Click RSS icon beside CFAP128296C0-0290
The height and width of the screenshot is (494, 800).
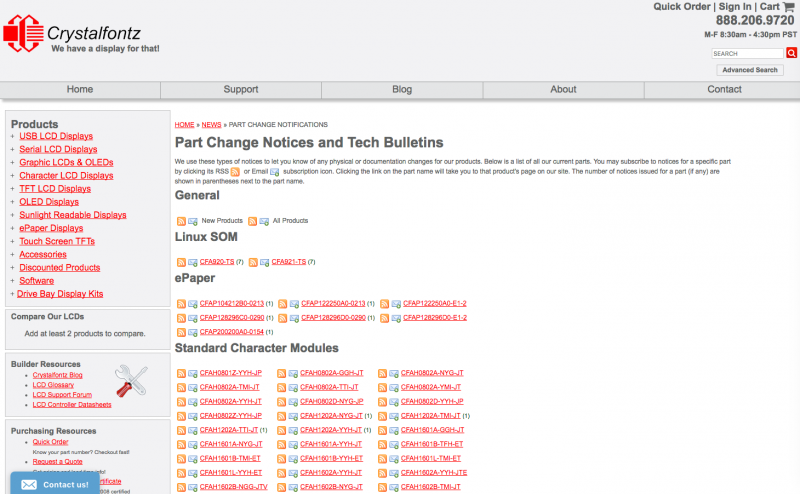181,318
